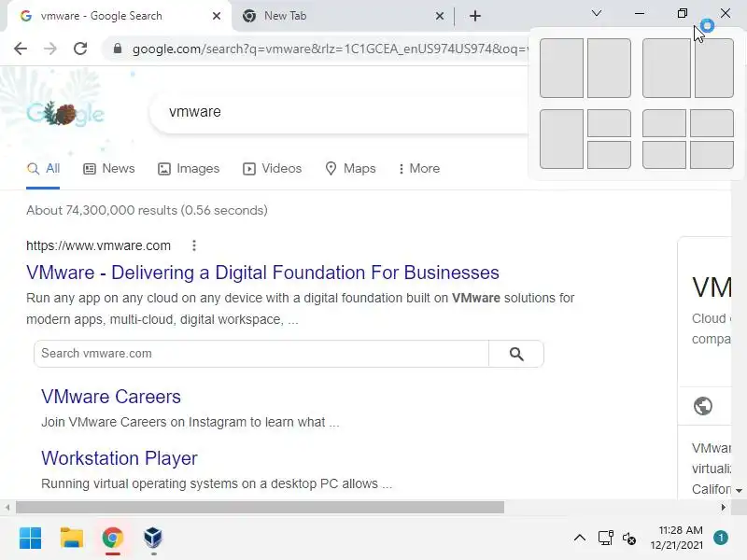Click the muted volume tray icon
The width and height of the screenshot is (747, 560).
[x=628, y=539]
